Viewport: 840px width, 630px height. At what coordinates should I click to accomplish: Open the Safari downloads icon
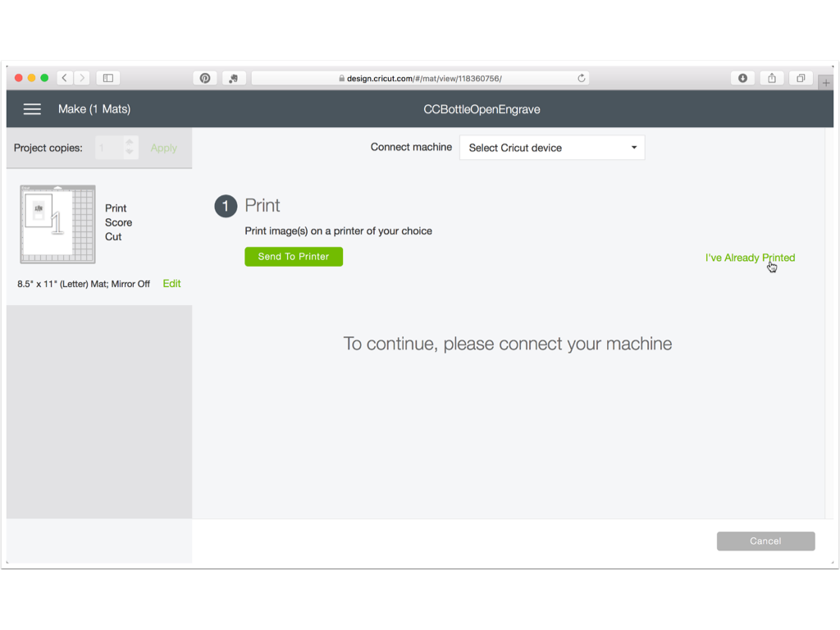(x=742, y=78)
